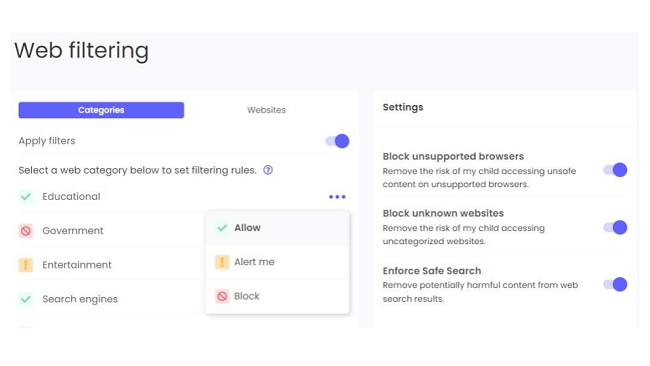The image size is (650, 366).
Task: Click the Block unknown websites heading
Action: (443, 213)
